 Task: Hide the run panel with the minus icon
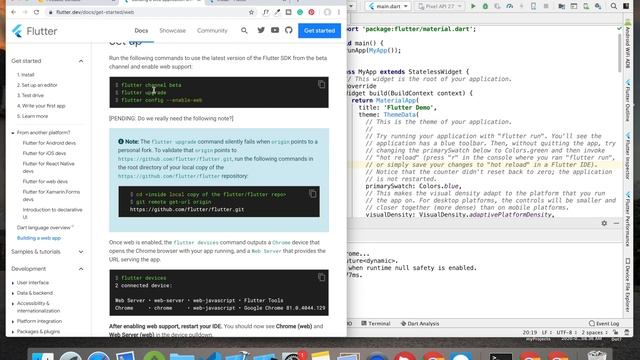616,223
